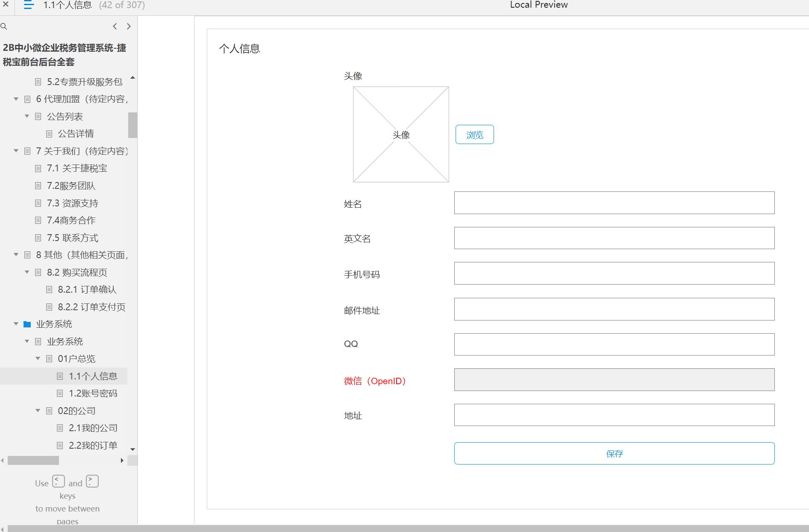
Task: Collapse the 6 代理加盟 tree node
Action: tap(16, 99)
